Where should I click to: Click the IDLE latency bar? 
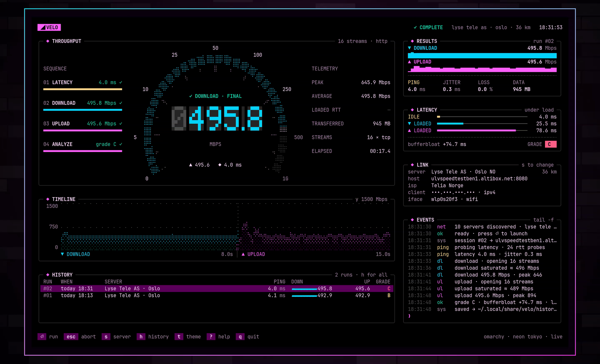coord(482,117)
